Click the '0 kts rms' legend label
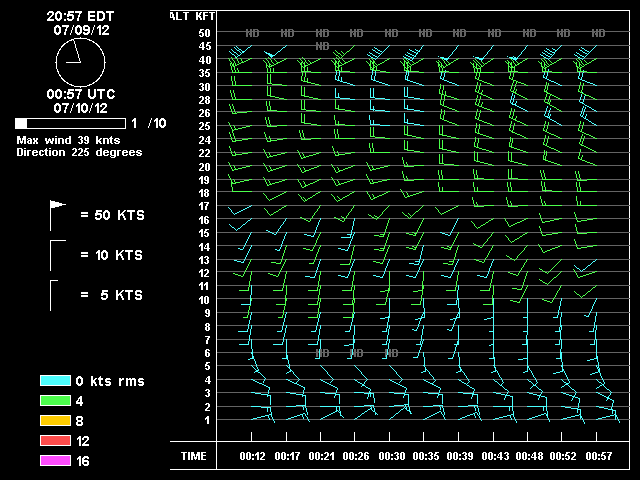The image size is (640, 480). [110, 381]
